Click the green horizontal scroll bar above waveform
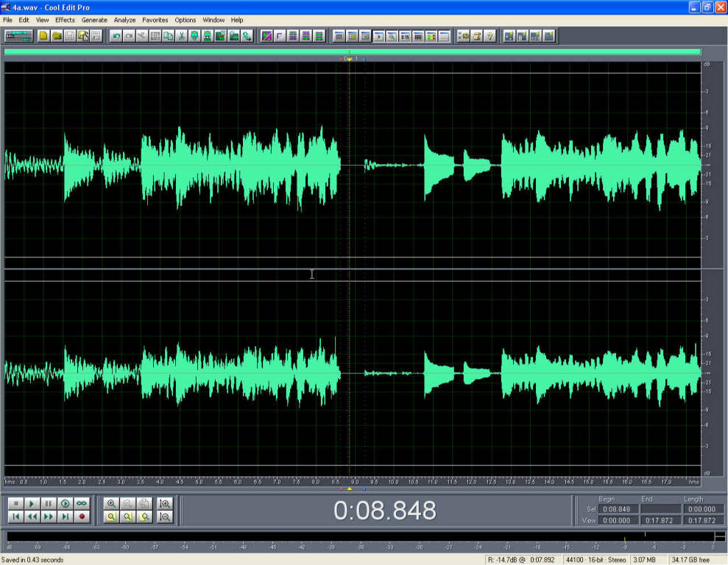The height and width of the screenshot is (565, 728). pyautogui.click(x=352, y=51)
